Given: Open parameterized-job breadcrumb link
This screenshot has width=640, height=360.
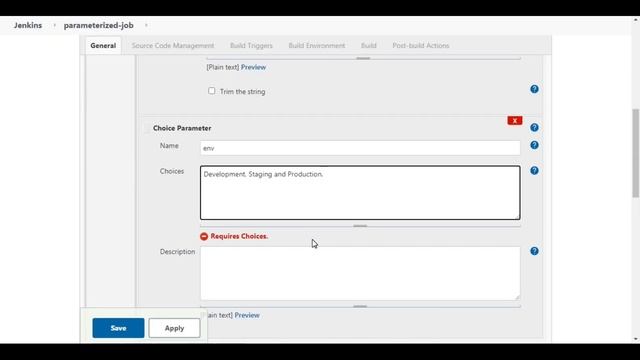Looking at the screenshot, I should pos(98,25).
